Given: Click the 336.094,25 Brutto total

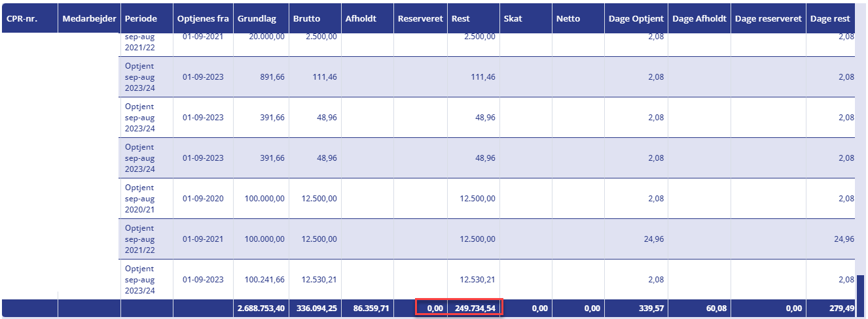Looking at the screenshot, I should coord(316,308).
